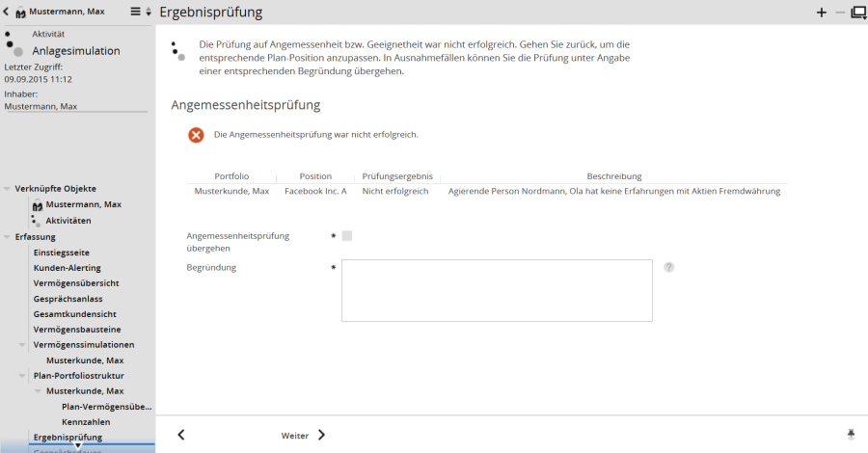Click into the Begründung text field
This screenshot has height=453, width=868.
497,290
